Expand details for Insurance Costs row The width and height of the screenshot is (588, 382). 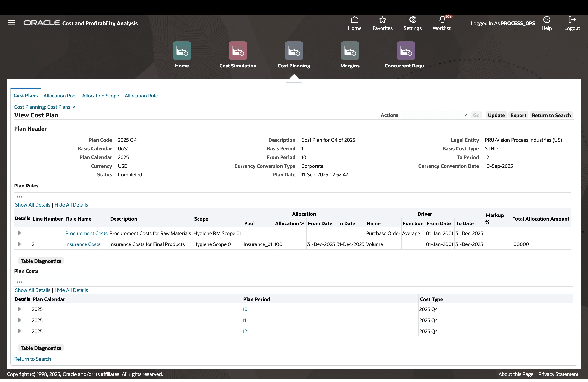point(19,244)
